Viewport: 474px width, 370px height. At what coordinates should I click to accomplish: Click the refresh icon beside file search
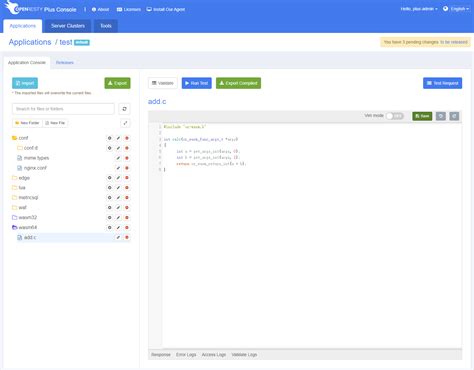pos(124,109)
